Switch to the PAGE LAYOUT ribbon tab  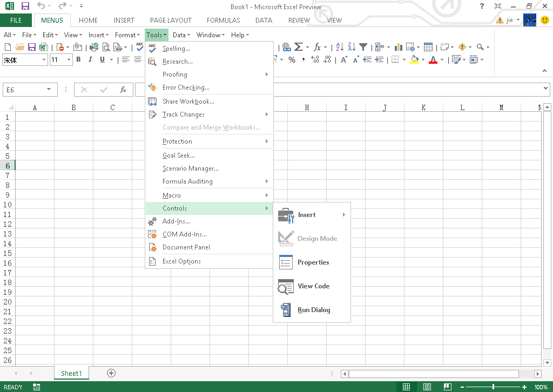(x=171, y=21)
